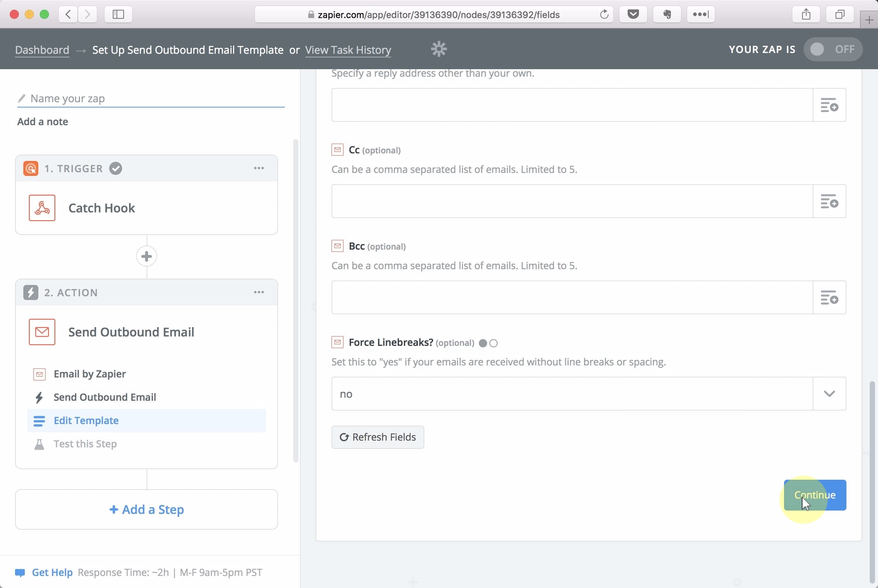Open Test this Step
Screen dimensions: 878x588
tap(146, 444)
